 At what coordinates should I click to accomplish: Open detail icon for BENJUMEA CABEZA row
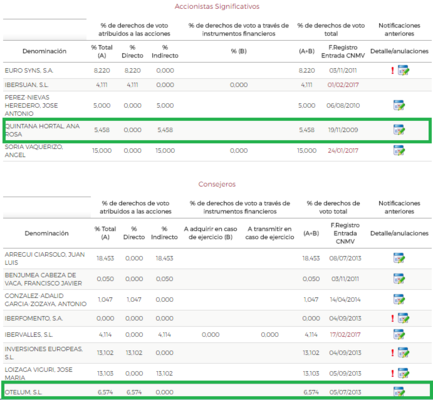399,279
